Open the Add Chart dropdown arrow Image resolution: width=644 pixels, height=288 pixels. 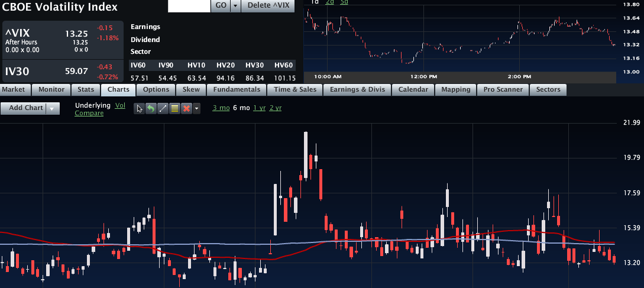pos(53,108)
